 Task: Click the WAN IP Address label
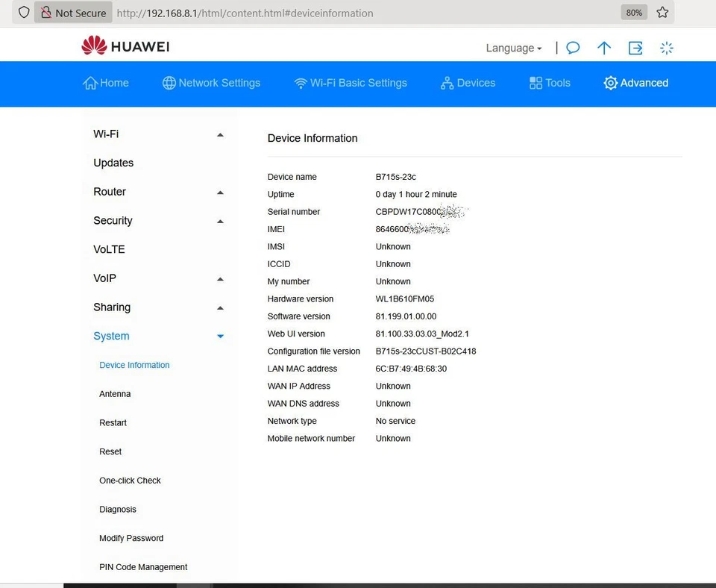pyautogui.click(x=298, y=386)
